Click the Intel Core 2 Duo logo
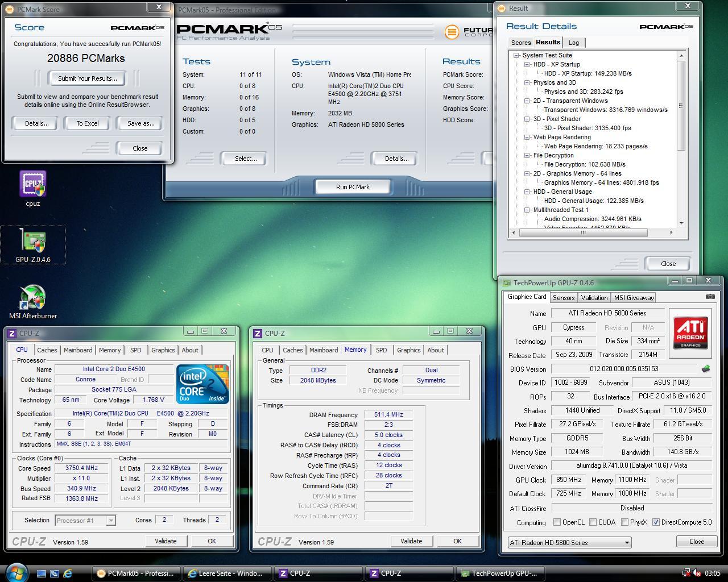Viewport: 728px width, 582px height. [202, 384]
